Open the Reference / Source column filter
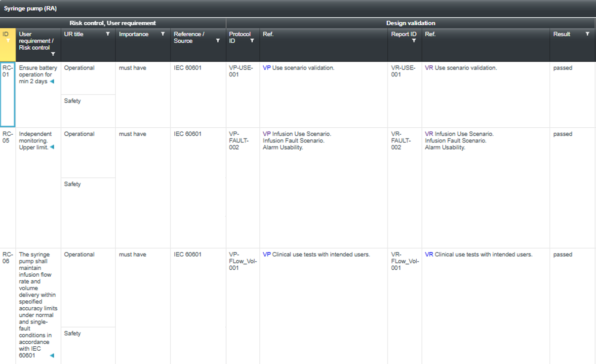Screen dimensions: 596x364 (218, 41)
